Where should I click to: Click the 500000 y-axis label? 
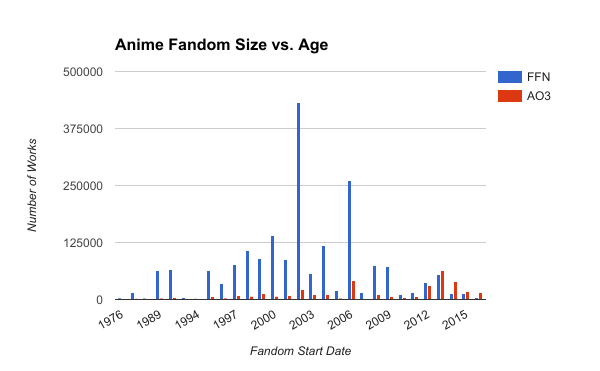pyautogui.click(x=83, y=72)
